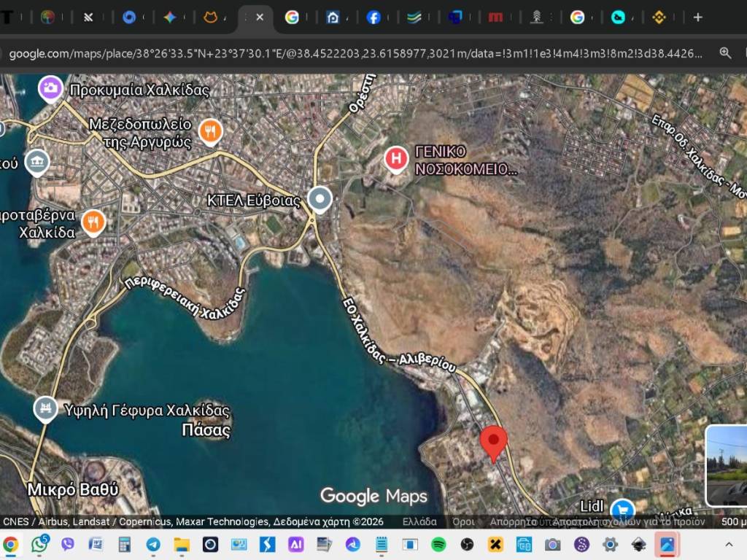
Task: Open a new browser tab
Action: pyautogui.click(x=697, y=17)
